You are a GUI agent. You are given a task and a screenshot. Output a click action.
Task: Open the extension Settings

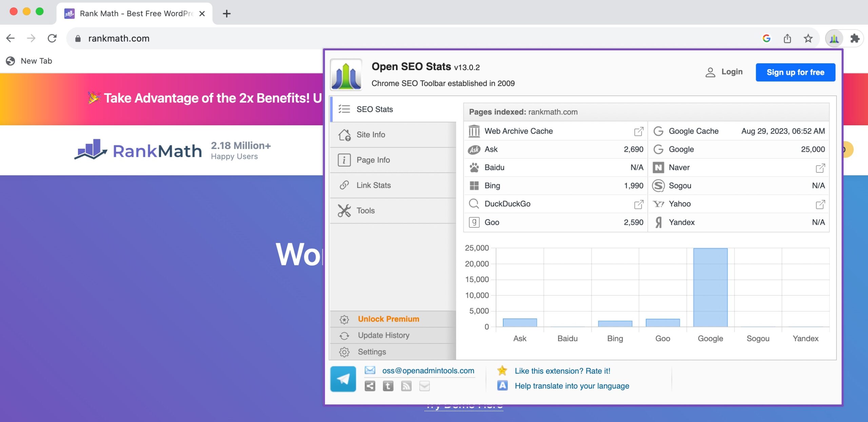click(x=393, y=352)
